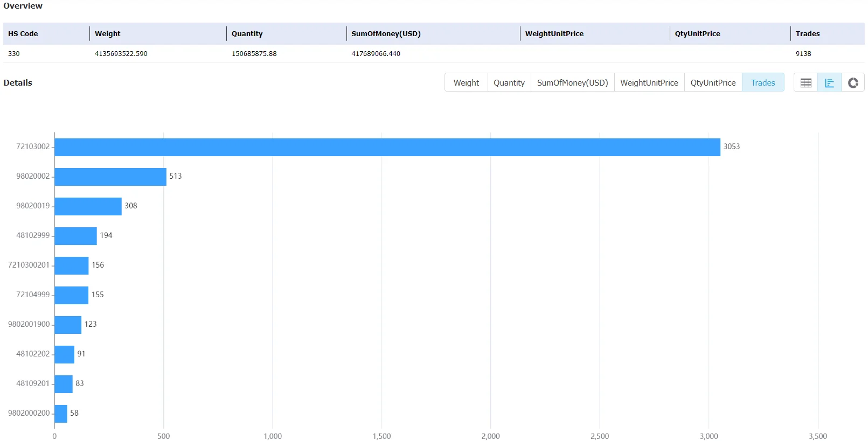
Task: Switch to table view icon
Action: coord(805,83)
